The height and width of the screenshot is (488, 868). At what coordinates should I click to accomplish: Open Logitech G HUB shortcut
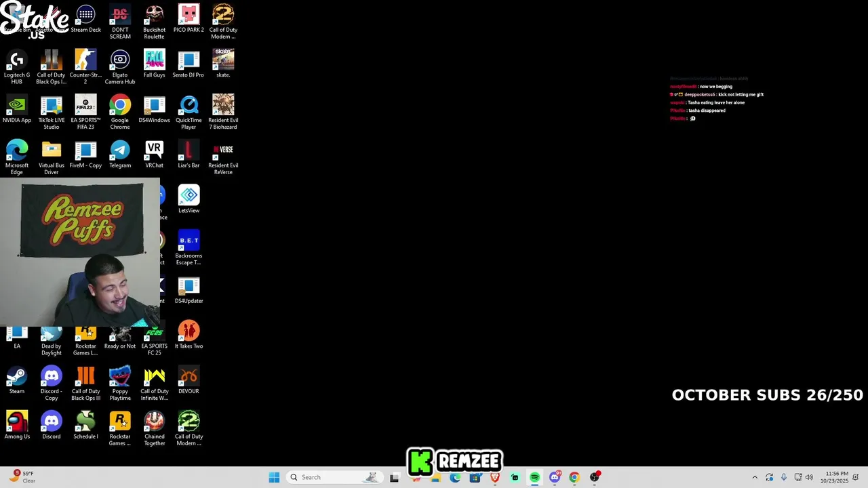(17, 67)
